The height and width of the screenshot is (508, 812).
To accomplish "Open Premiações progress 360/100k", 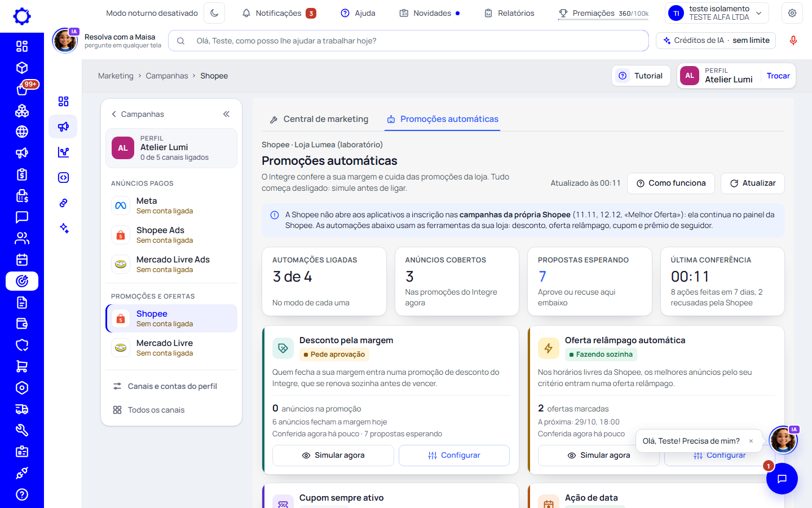I will [603, 13].
